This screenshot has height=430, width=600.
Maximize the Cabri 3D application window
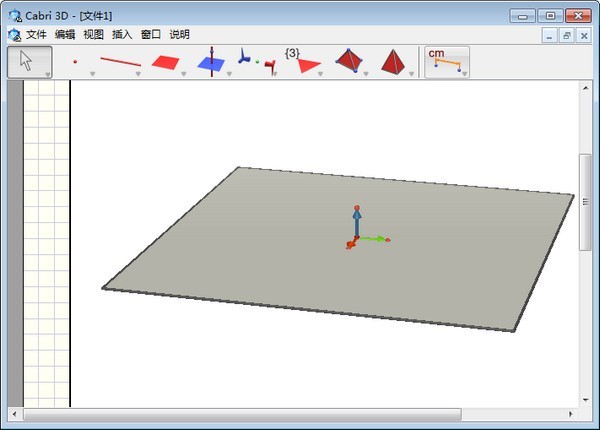(x=550, y=16)
